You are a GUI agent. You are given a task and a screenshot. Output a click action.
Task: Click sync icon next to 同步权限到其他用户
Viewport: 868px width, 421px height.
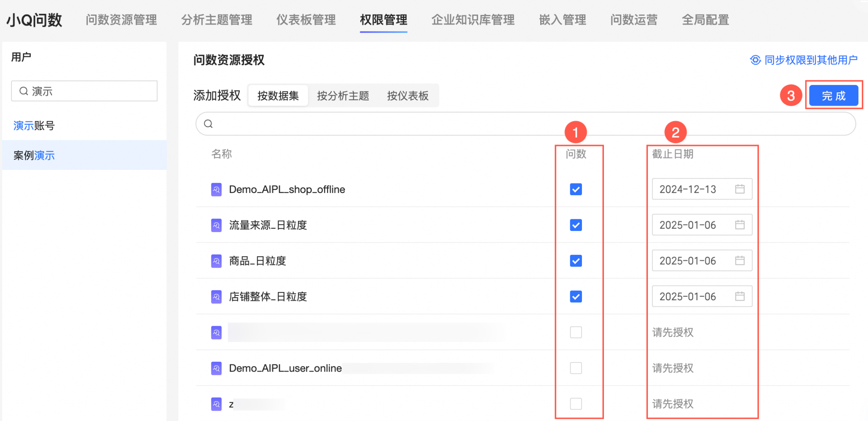[x=755, y=60]
